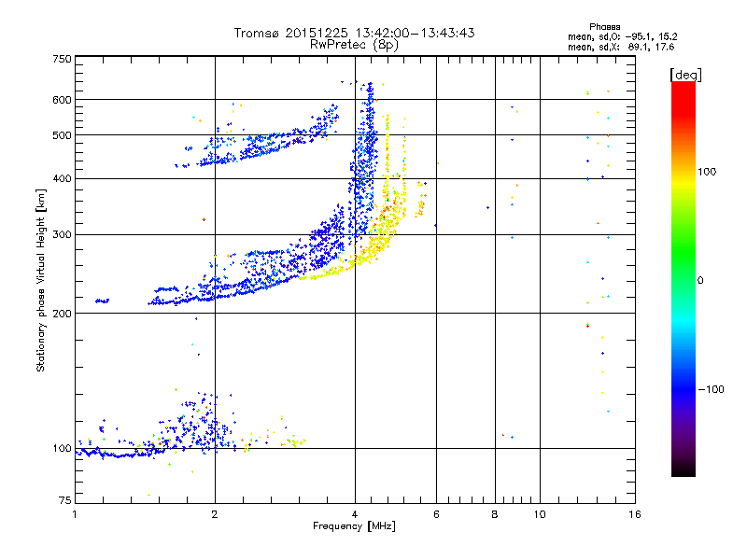
Task: Click the plot title 'Tromsø 20151225 13:42:00-13:43:43'
Action: (354, 33)
